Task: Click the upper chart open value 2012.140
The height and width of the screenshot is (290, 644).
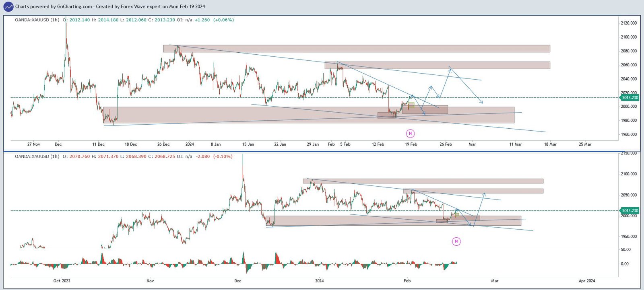Action: pos(80,20)
